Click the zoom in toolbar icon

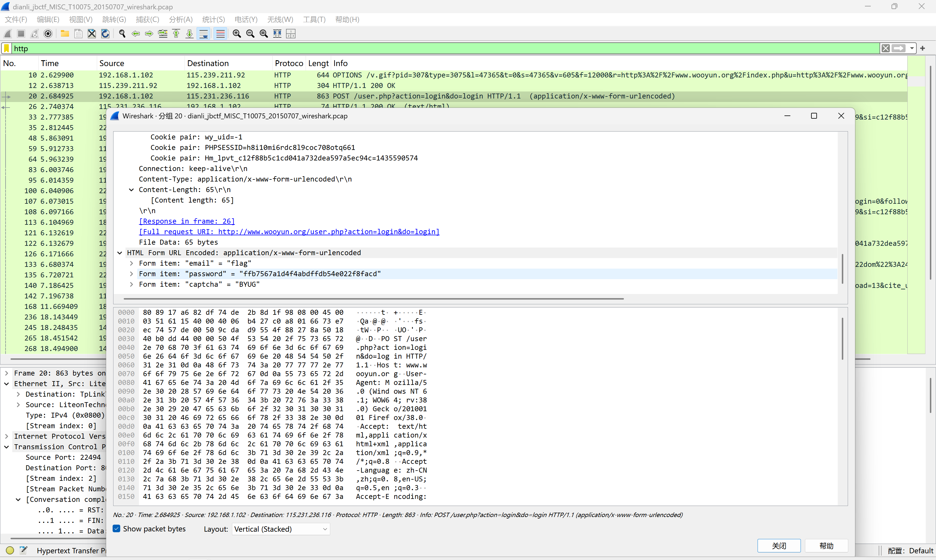point(237,34)
